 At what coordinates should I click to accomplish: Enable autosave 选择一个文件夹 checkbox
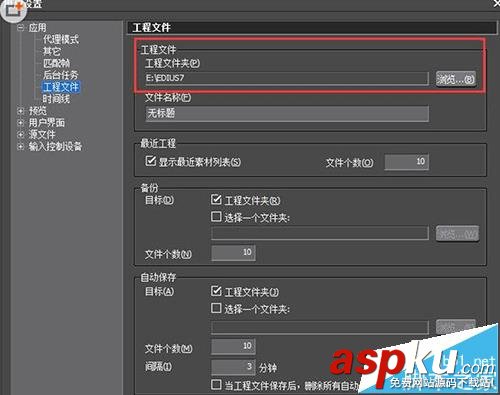[216, 308]
